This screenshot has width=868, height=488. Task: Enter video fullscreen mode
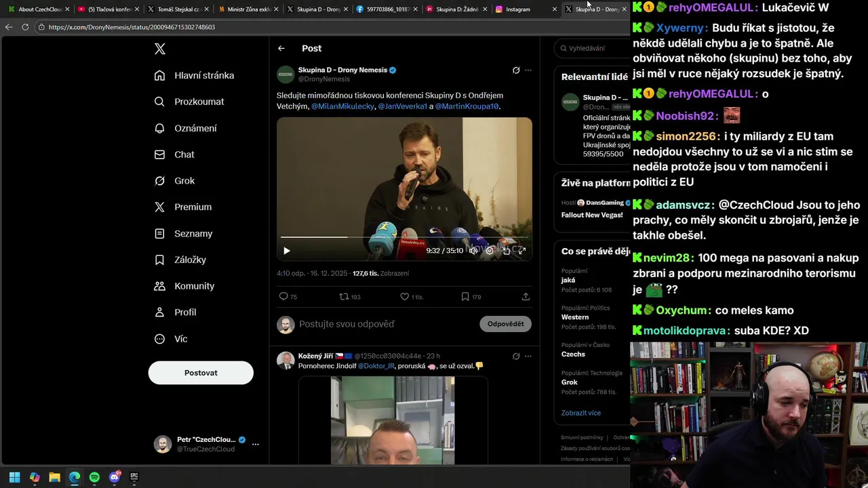[521, 251]
